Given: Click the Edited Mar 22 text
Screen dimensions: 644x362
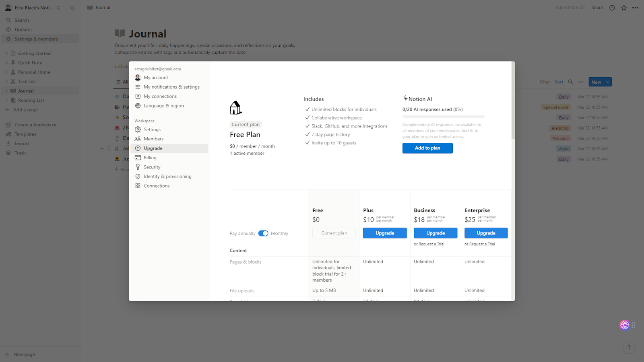Looking at the screenshot, I should (570, 8).
